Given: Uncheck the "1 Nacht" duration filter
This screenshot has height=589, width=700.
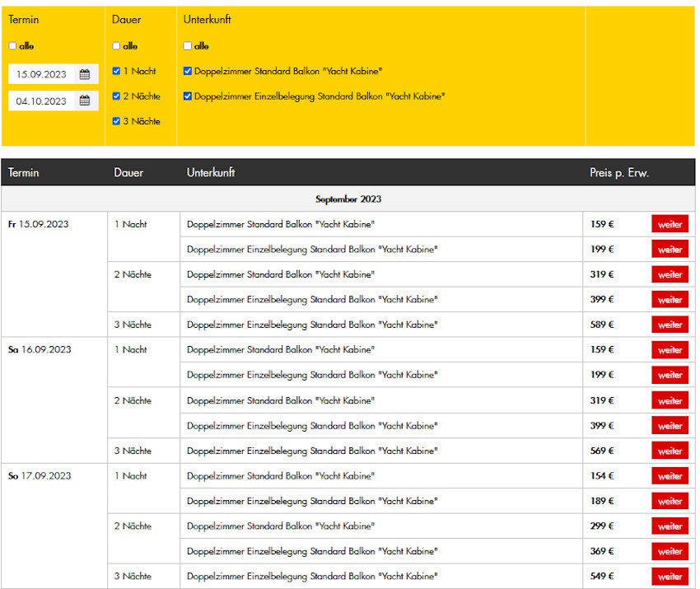Looking at the screenshot, I should click(116, 71).
